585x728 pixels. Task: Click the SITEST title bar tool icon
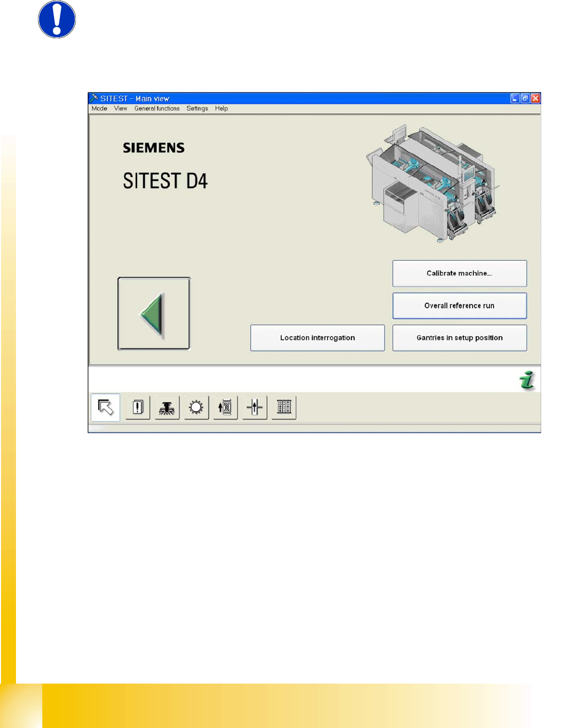pyautogui.click(x=94, y=98)
